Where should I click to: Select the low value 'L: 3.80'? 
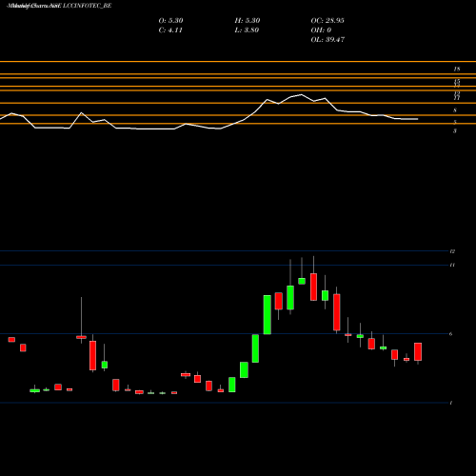pyautogui.click(x=247, y=30)
